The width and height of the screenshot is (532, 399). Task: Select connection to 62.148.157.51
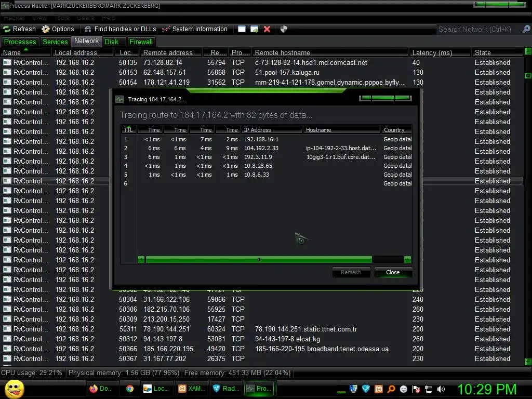(x=262, y=72)
